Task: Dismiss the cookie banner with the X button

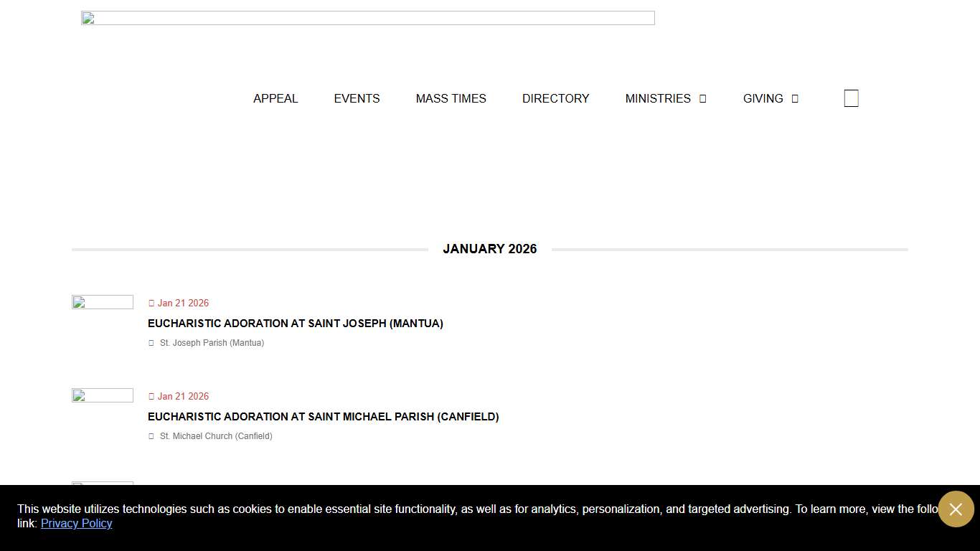Action: point(956,509)
